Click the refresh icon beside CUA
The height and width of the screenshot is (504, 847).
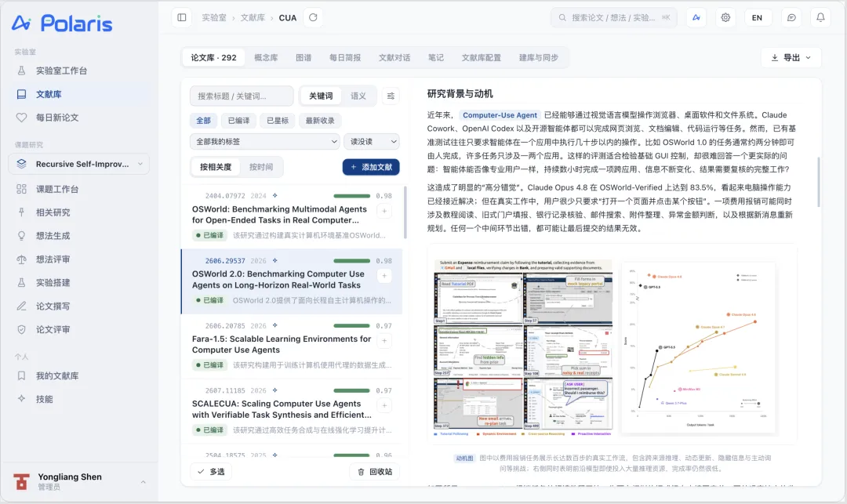(x=313, y=17)
